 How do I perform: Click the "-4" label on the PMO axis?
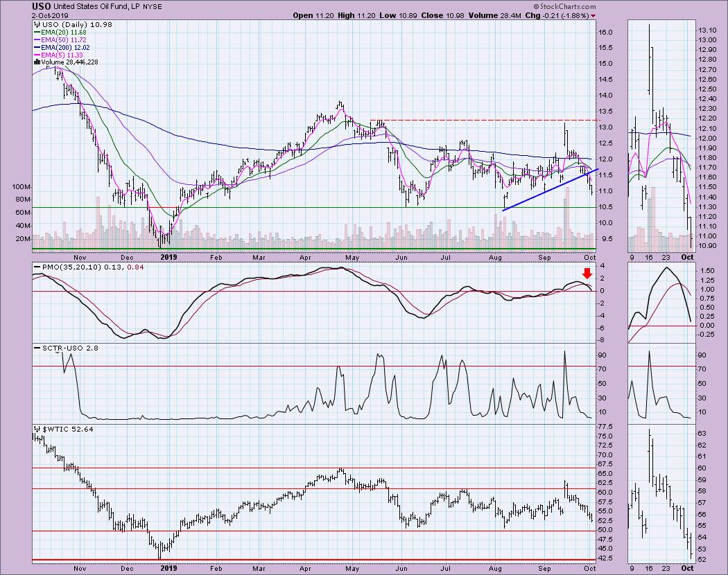pos(602,316)
